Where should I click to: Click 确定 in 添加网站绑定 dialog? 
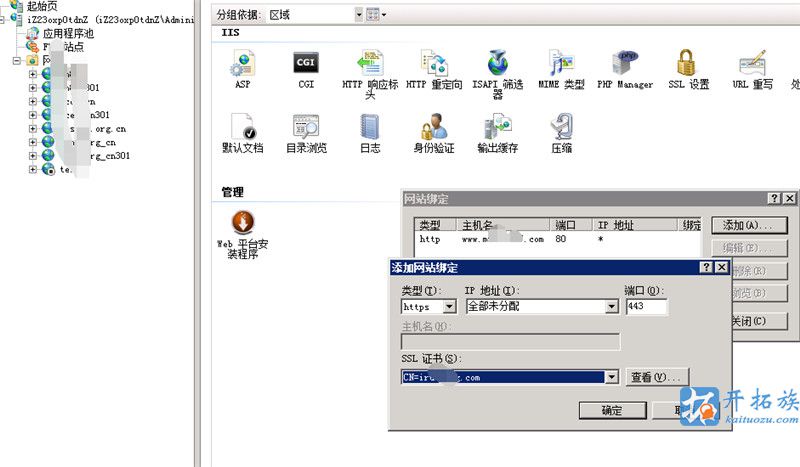(x=612, y=410)
